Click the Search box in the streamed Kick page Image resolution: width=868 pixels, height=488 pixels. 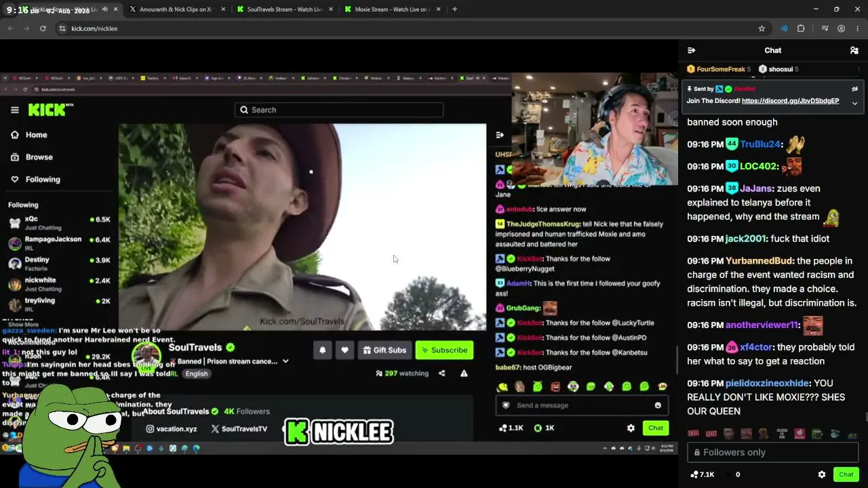point(339,110)
